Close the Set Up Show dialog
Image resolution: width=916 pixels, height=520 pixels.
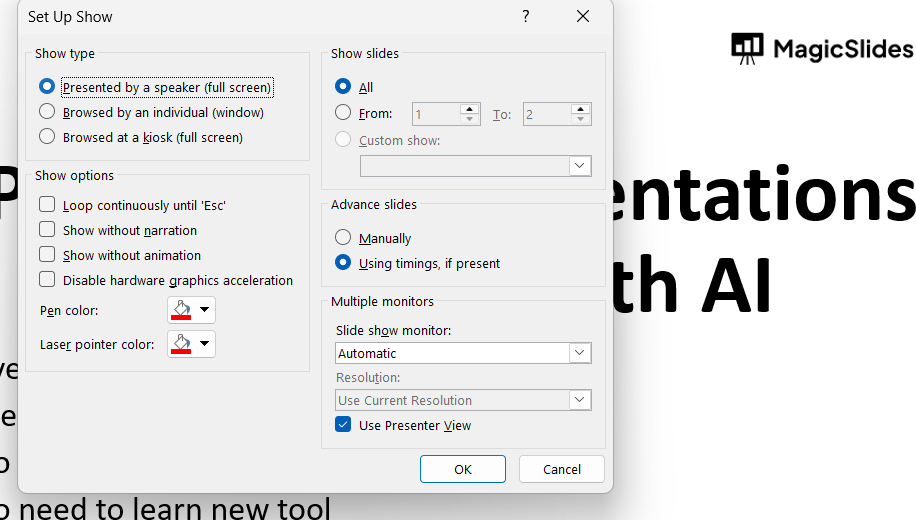(583, 16)
